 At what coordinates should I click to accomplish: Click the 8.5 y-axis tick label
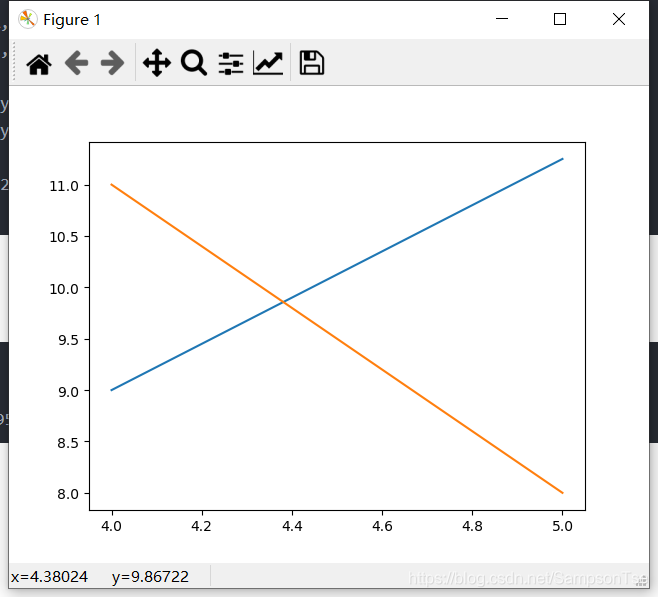coord(68,443)
